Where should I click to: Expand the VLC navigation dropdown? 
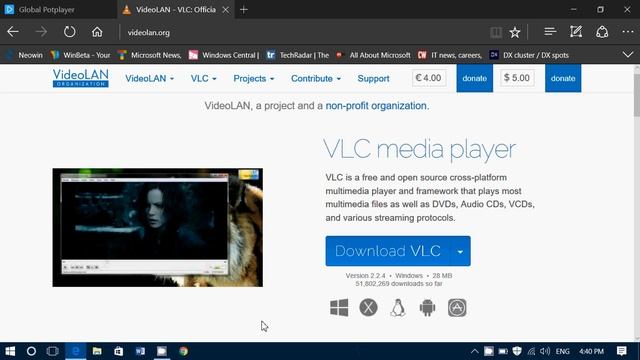[x=203, y=78]
